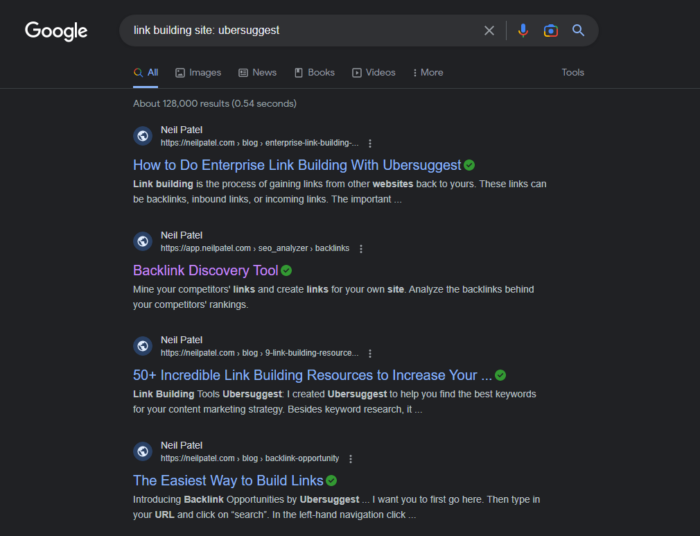Open three-dot menu for backlink-opportunity result
The height and width of the screenshot is (536, 700).
tap(350, 459)
